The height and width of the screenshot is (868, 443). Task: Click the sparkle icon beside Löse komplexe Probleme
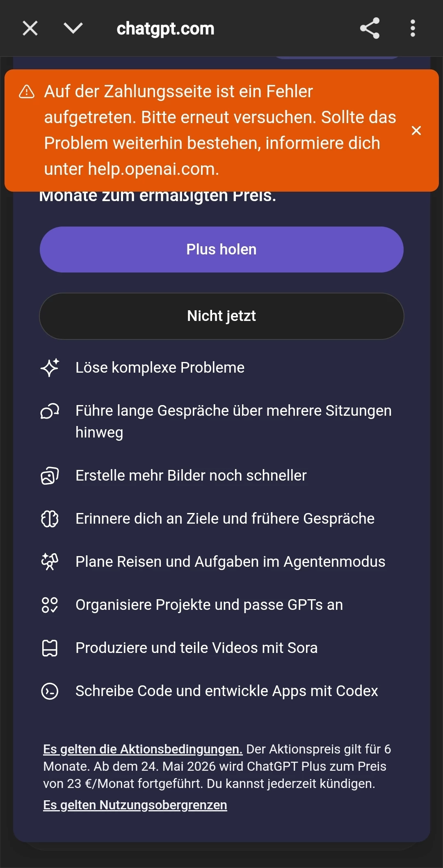coord(50,367)
